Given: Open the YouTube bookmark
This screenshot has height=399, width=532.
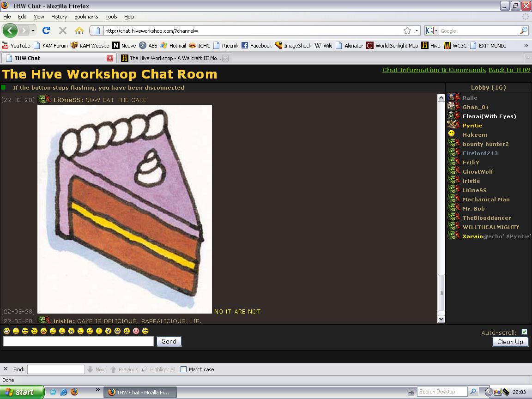Looking at the screenshot, I should click(16, 45).
